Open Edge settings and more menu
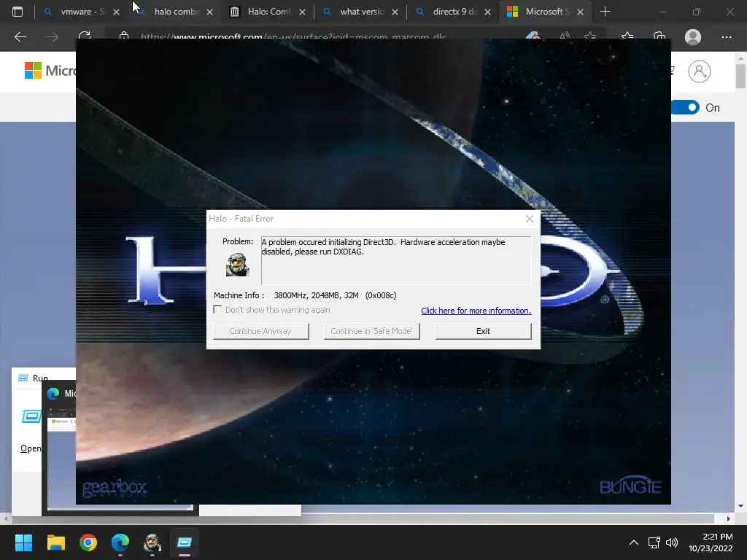Screen dimensions: 747x560 tap(727, 36)
